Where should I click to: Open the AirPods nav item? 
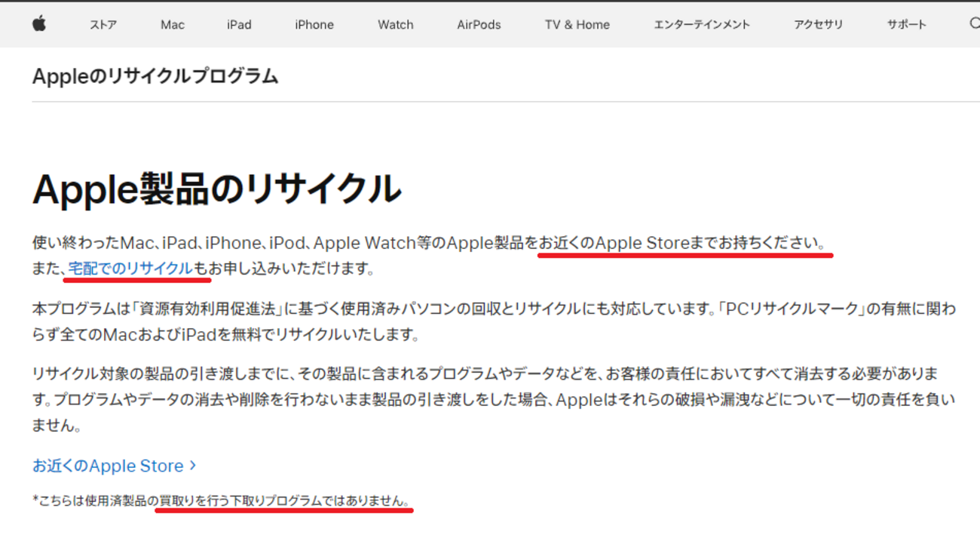479,25
